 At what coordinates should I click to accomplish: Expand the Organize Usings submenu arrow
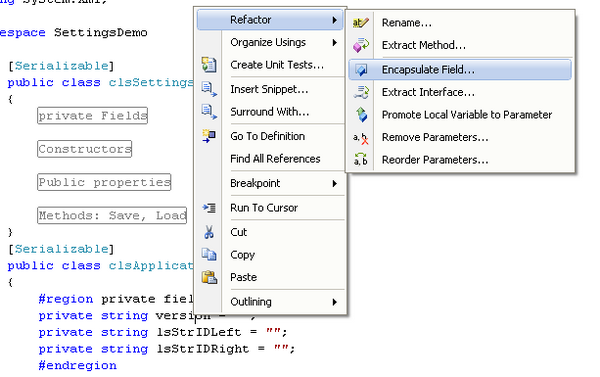[x=335, y=42]
